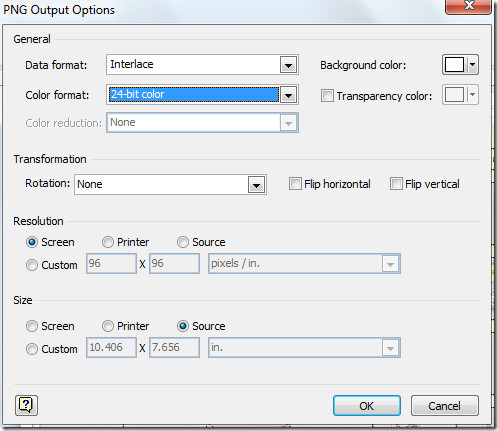Enable the Transparency color checkbox
Screen dimensions: 498x431
[327, 96]
